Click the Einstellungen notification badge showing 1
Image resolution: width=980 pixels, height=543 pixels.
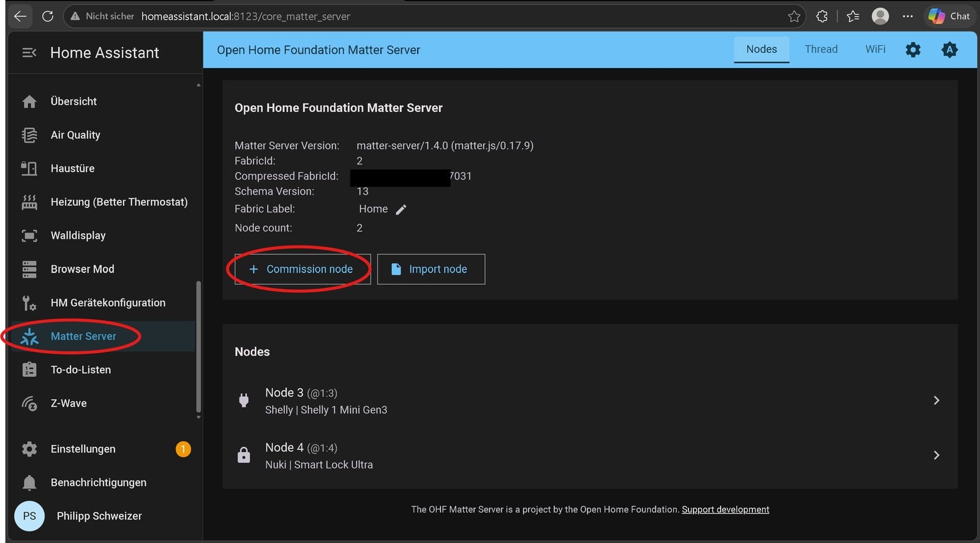[183, 449]
